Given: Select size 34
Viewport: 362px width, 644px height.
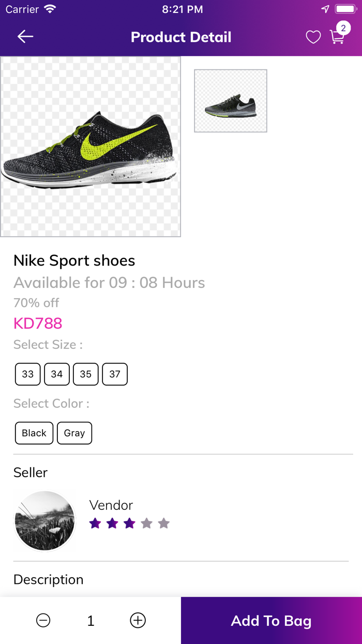Looking at the screenshot, I should pos(57,374).
